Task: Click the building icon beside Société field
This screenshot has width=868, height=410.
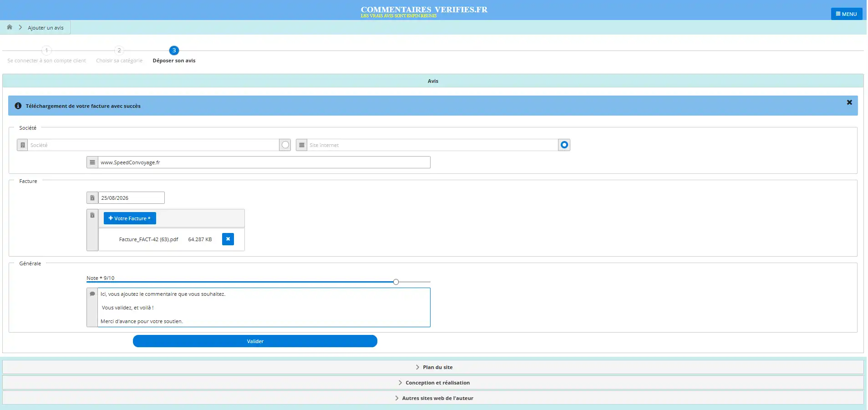Action: (22, 145)
